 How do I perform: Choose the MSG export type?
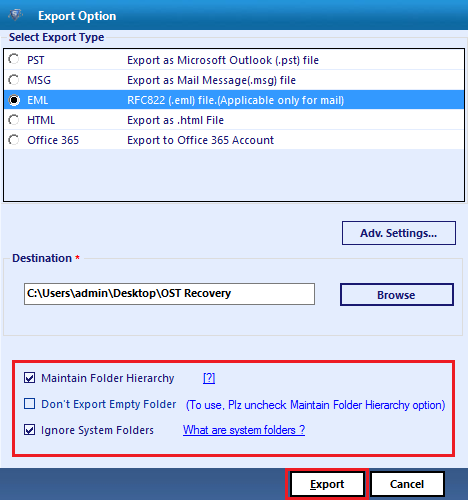tap(14, 80)
